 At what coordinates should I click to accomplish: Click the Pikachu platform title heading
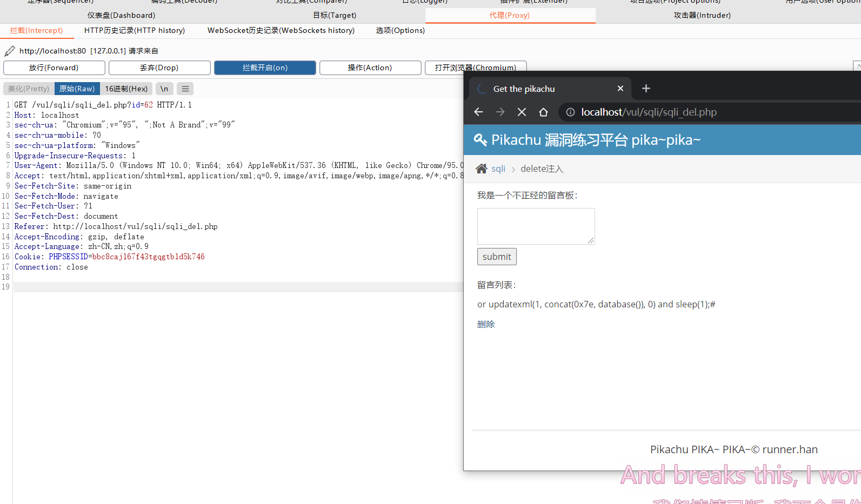click(x=596, y=140)
